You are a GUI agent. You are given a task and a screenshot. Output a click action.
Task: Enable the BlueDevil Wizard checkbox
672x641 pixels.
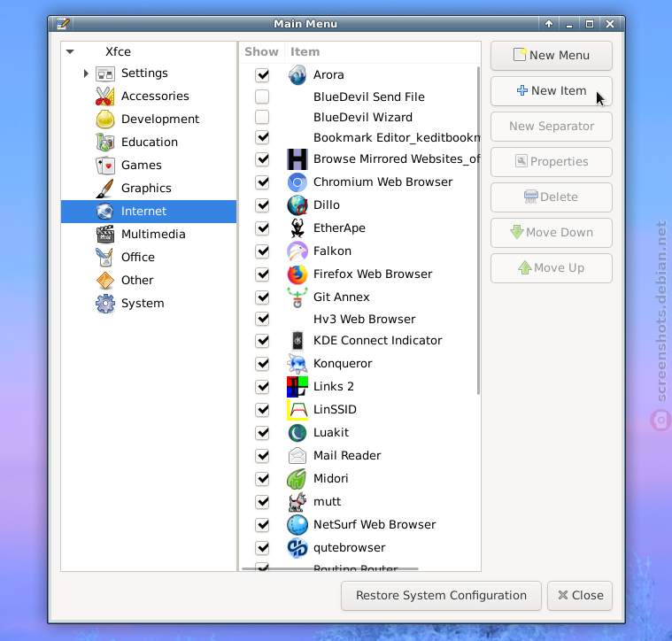[x=262, y=117]
